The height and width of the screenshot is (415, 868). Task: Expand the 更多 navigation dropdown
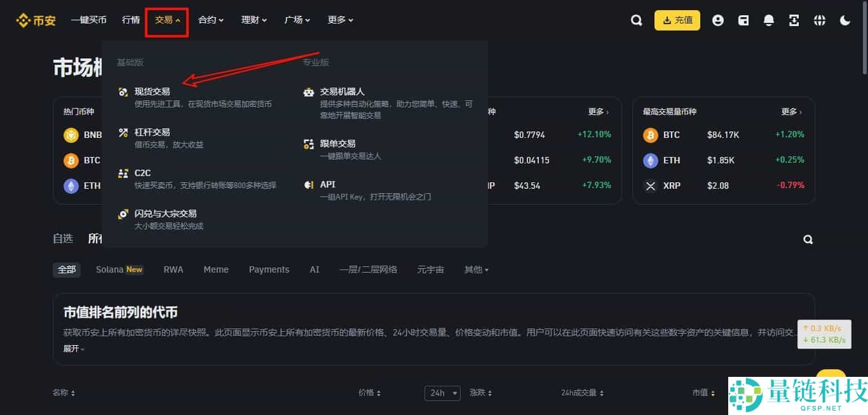340,20
